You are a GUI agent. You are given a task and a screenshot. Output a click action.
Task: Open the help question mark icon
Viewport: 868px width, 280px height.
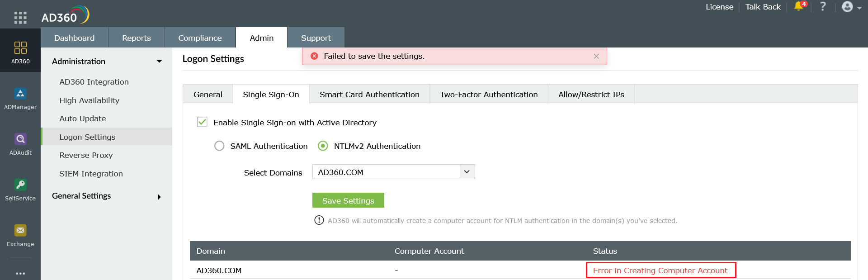[823, 7]
